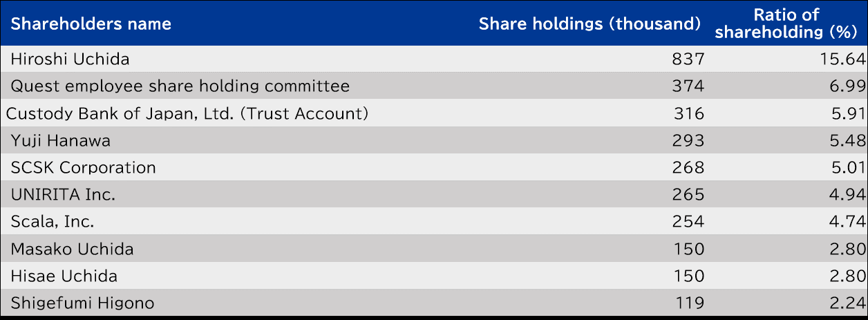Click the Share holdings (thousand) header
This screenshot has height=320, width=868.
(x=590, y=24)
